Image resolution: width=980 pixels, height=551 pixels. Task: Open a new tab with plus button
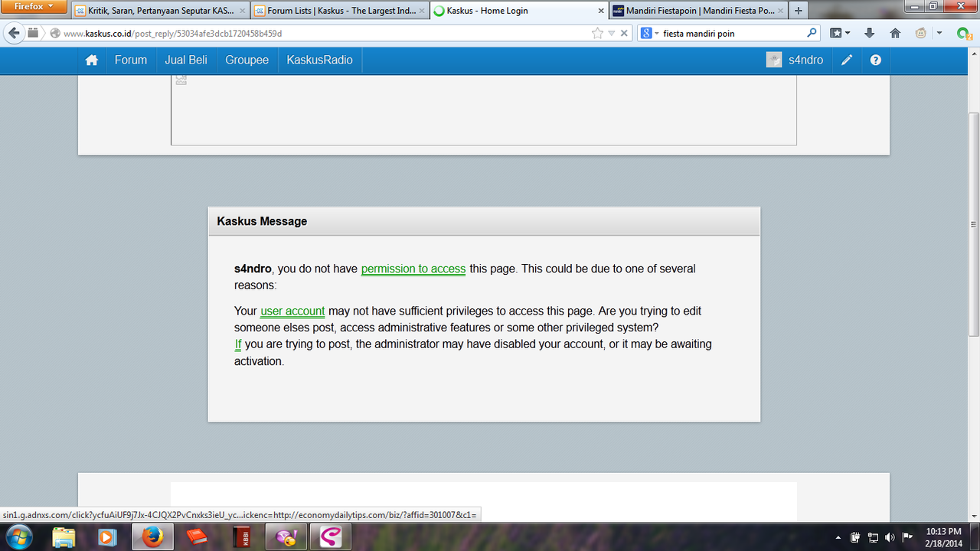[x=798, y=11]
